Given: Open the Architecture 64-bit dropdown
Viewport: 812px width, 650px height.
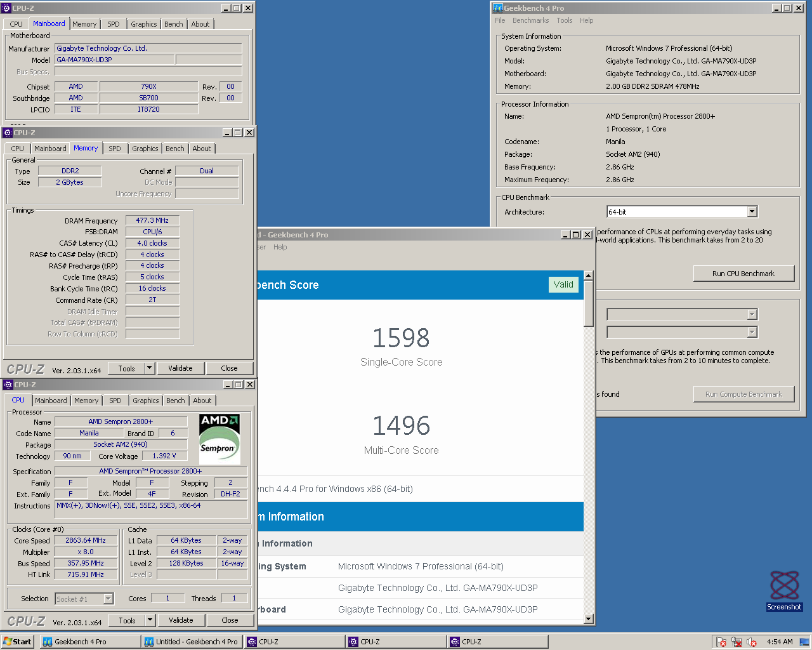Looking at the screenshot, I should 752,212.
